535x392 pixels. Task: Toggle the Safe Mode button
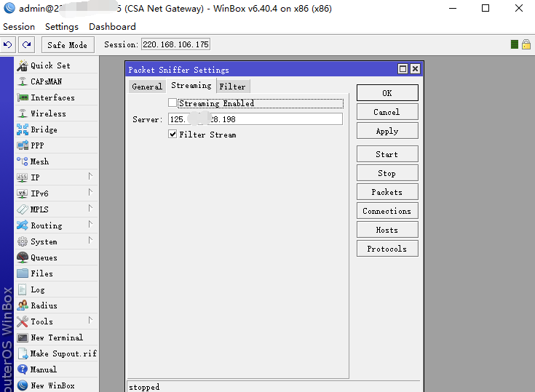click(68, 45)
